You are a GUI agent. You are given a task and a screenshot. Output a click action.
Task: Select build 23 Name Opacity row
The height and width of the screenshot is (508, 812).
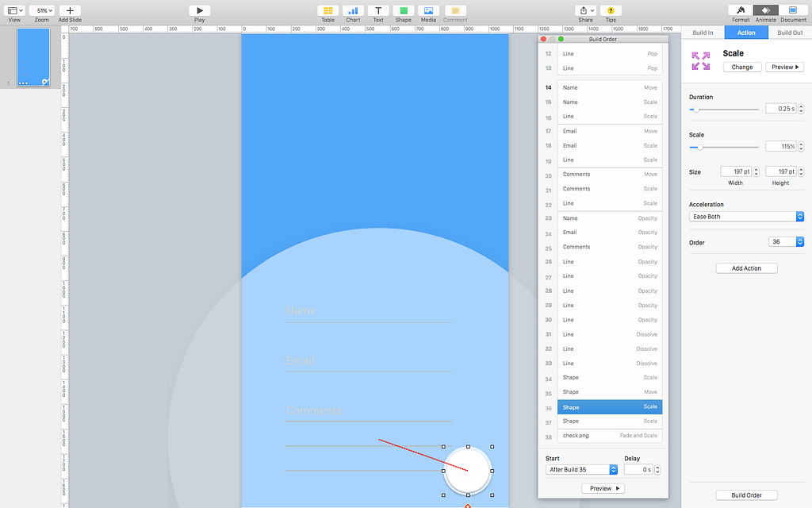(x=610, y=218)
